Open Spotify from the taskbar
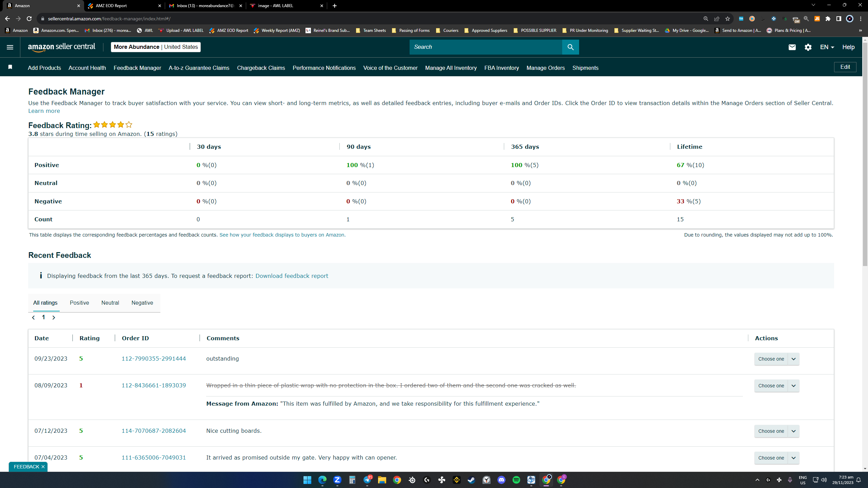868x488 pixels. tap(516, 480)
